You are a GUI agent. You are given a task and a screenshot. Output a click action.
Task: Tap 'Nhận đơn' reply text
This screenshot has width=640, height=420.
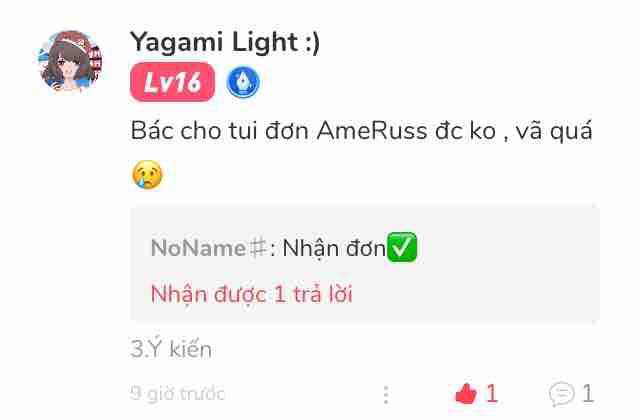334,248
